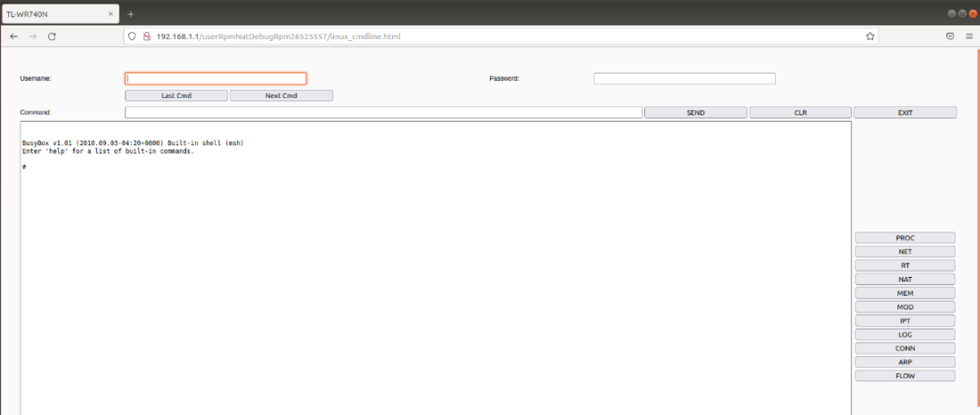Viewport: 980px width, 415px height.
Task: Click the LOG shortcut button
Action: pyautogui.click(x=905, y=334)
